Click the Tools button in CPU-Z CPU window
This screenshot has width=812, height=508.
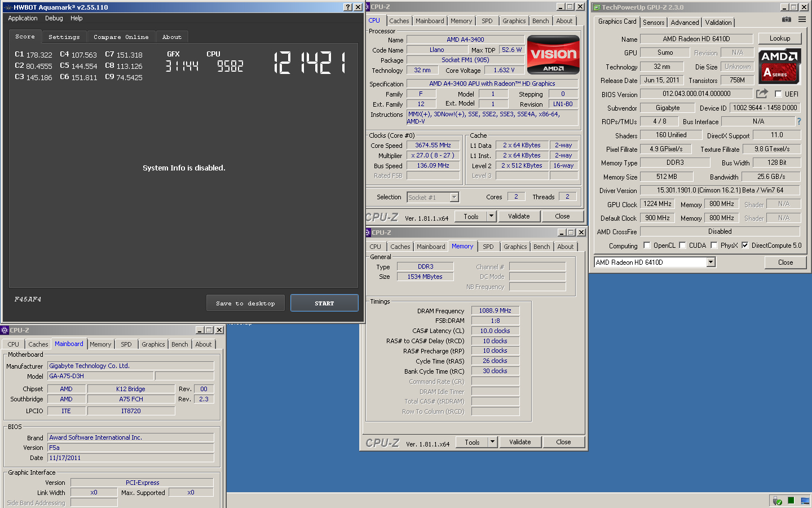tap(471, 216)
